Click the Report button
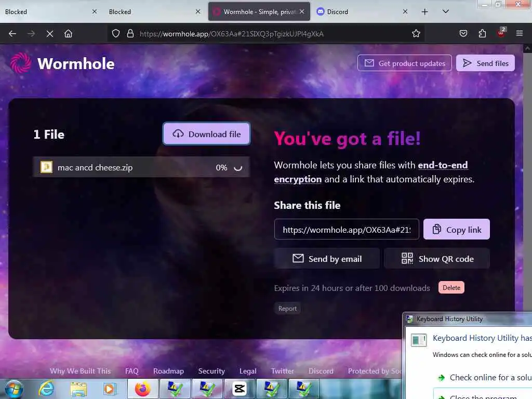Screen dimensions: 532x399 287,309
